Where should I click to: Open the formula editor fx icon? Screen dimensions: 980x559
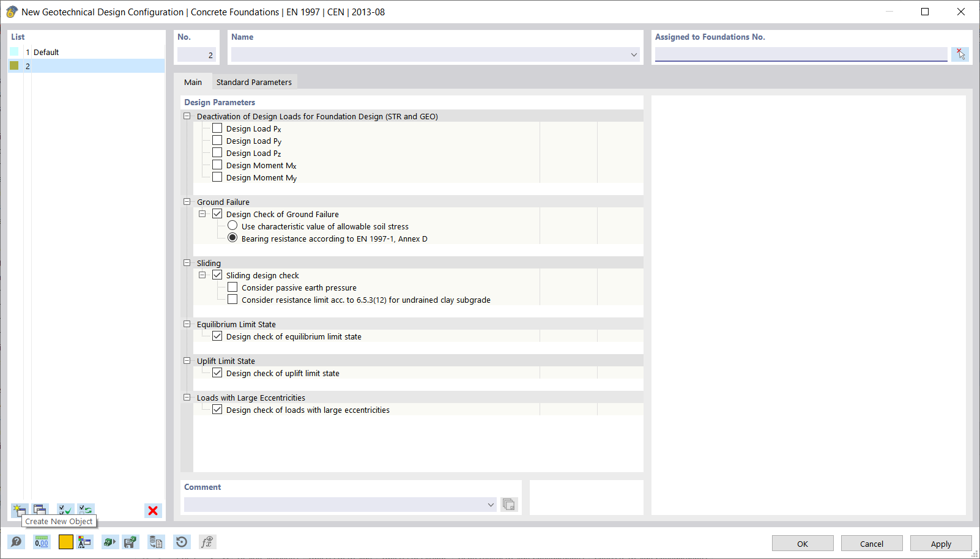coord(207,542)
